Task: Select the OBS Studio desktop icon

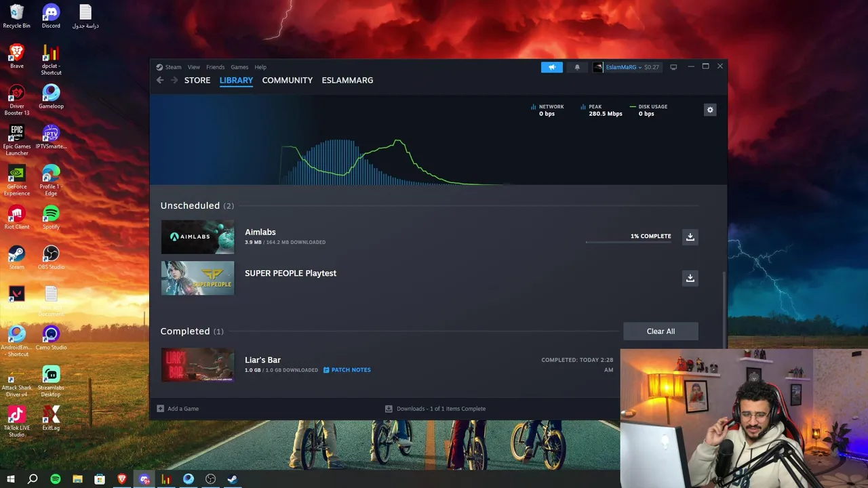Action: 51,258
